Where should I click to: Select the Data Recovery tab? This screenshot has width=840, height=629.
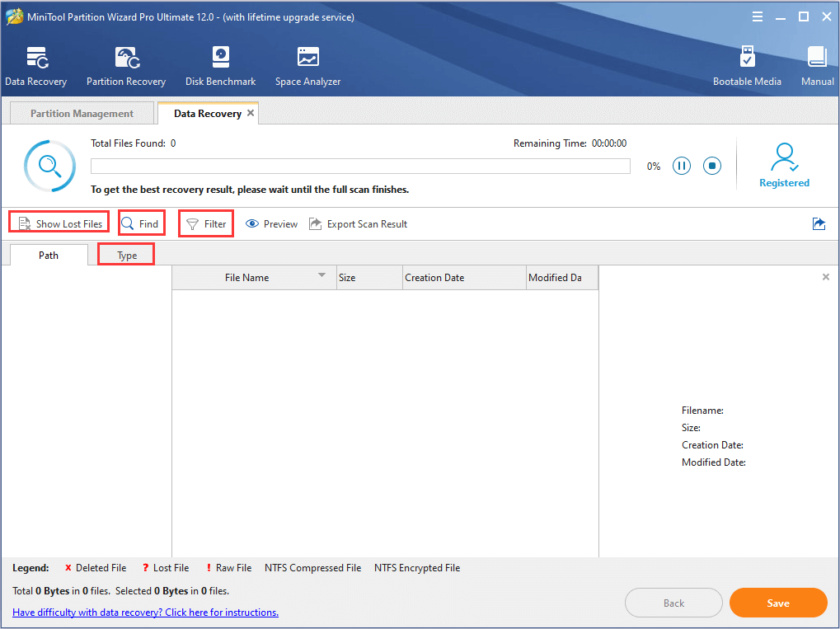(x=208, y=114)
